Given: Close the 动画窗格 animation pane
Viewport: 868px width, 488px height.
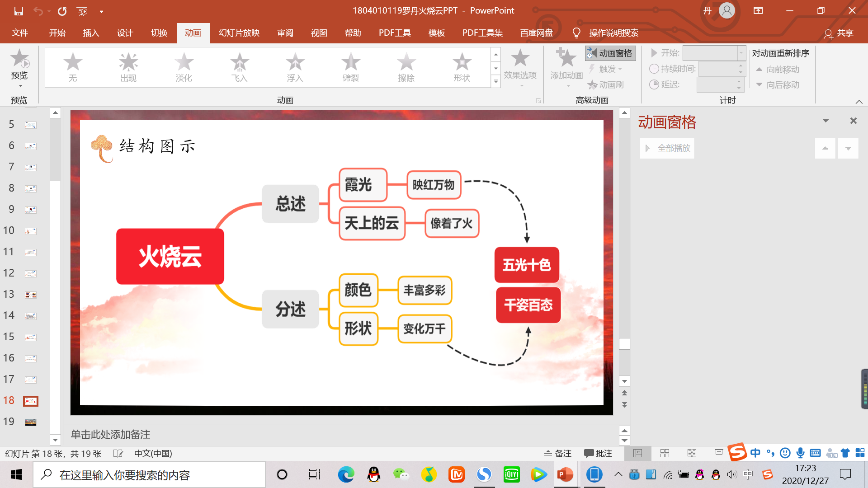Looking at the screenshot, I should (854, 121).
